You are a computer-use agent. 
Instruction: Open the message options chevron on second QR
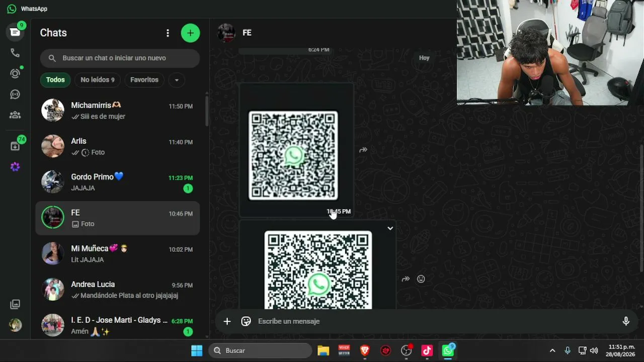(x=390, y=228)
